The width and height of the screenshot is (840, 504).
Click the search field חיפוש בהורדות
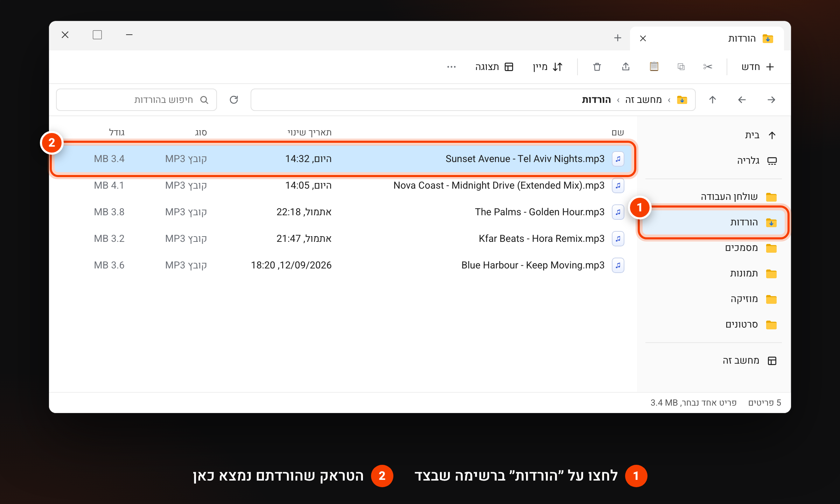[x=136, y=100]
